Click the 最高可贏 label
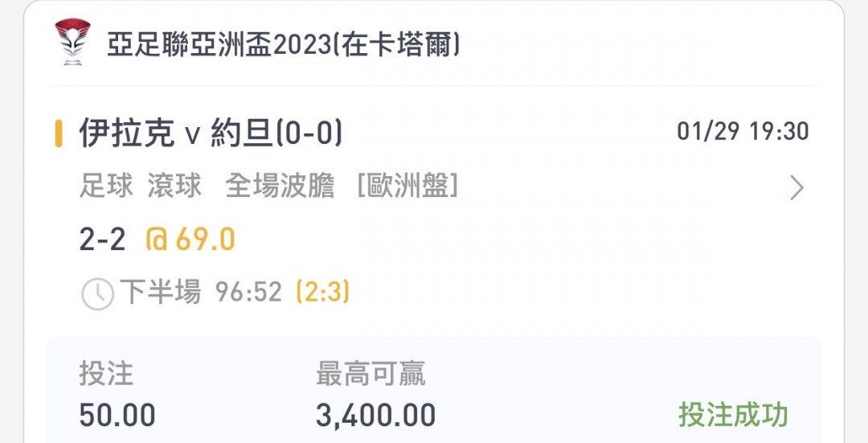Image resolution: width=868 pixels, height=443 pixels. 371,373
